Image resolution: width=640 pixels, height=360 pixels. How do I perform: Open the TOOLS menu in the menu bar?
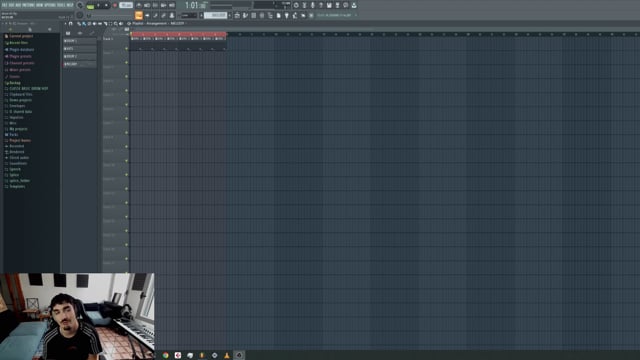pos(61,5)
